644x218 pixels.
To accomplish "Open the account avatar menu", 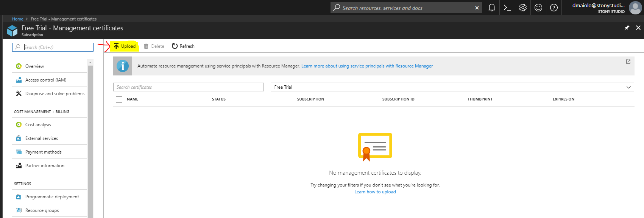I will pos(635,8).
